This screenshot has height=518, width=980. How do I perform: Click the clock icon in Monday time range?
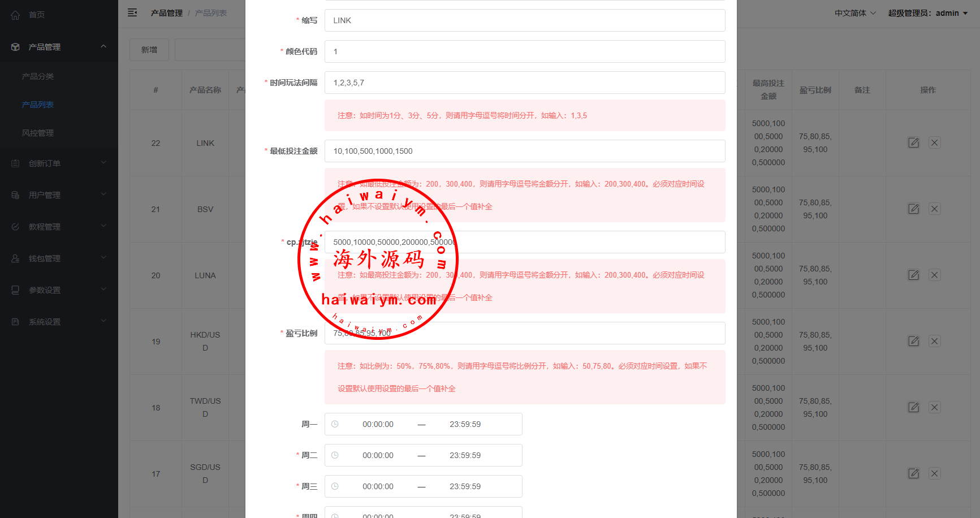pyautogui.click(x=335, y=424)
